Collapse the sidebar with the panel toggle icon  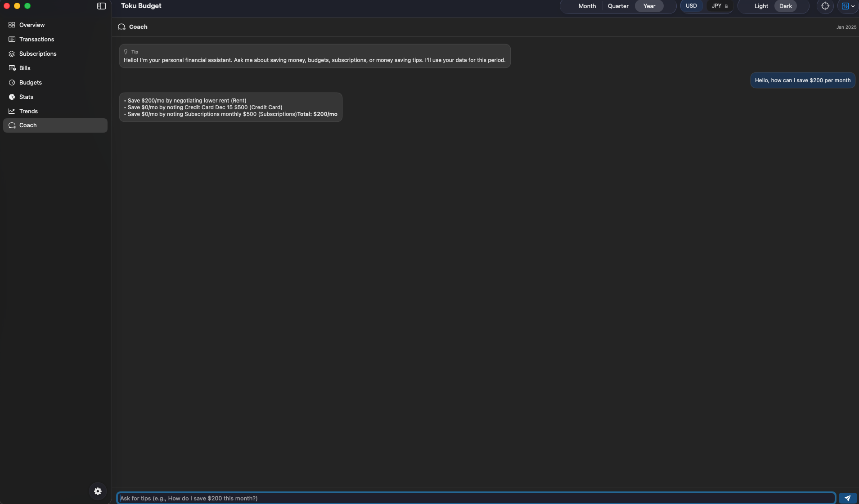[x=101, y=6]
